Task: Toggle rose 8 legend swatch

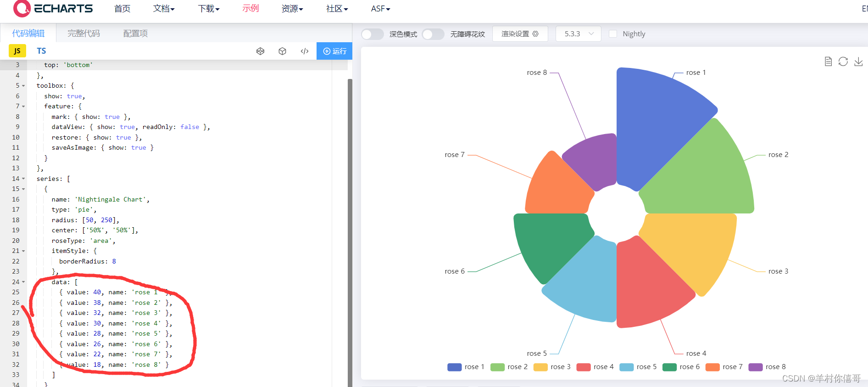Action: (755, 367)
